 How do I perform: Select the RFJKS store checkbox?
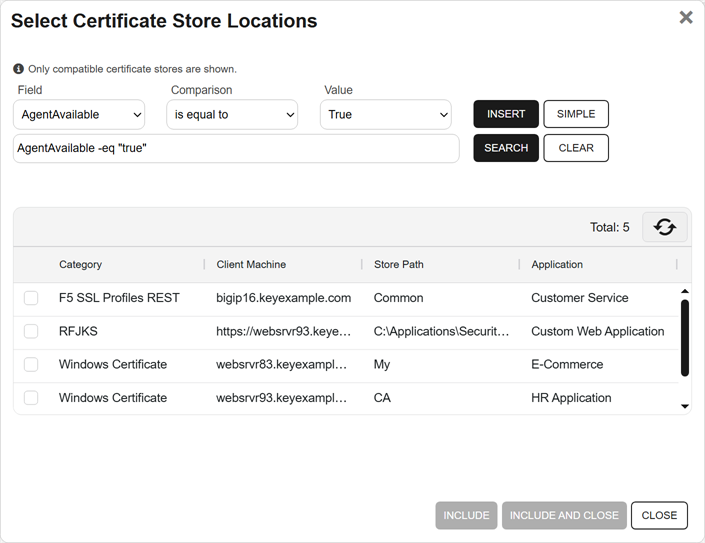pos(31,331)
